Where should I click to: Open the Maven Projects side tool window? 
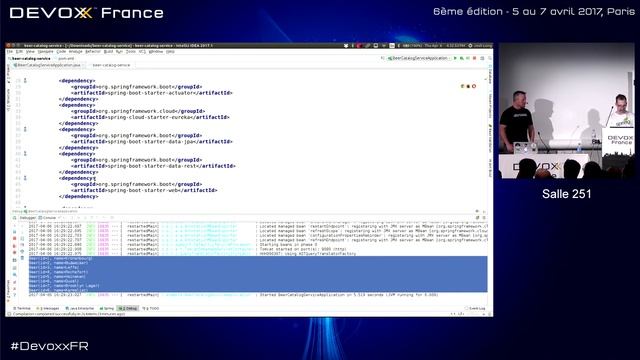coord(490,105)
